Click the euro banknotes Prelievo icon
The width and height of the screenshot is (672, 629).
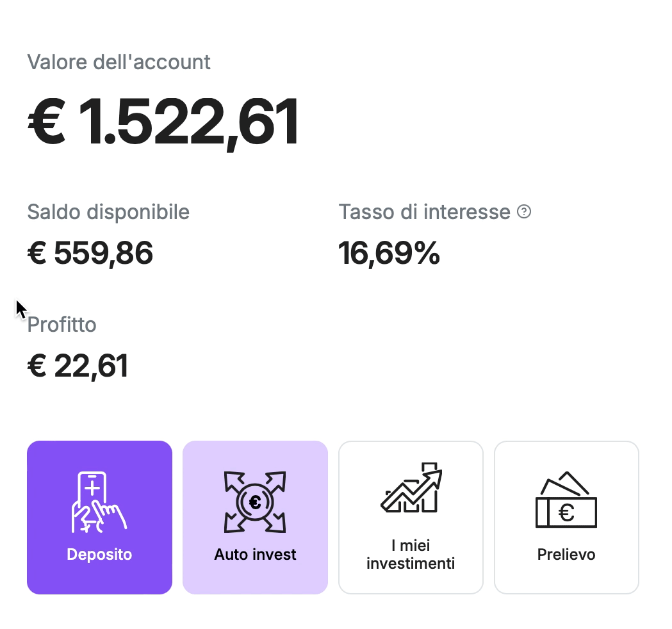coord(566,501)
